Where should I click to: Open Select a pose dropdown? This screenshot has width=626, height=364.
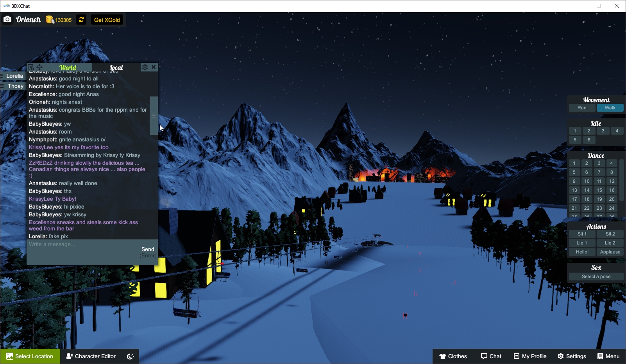[596, 276]
